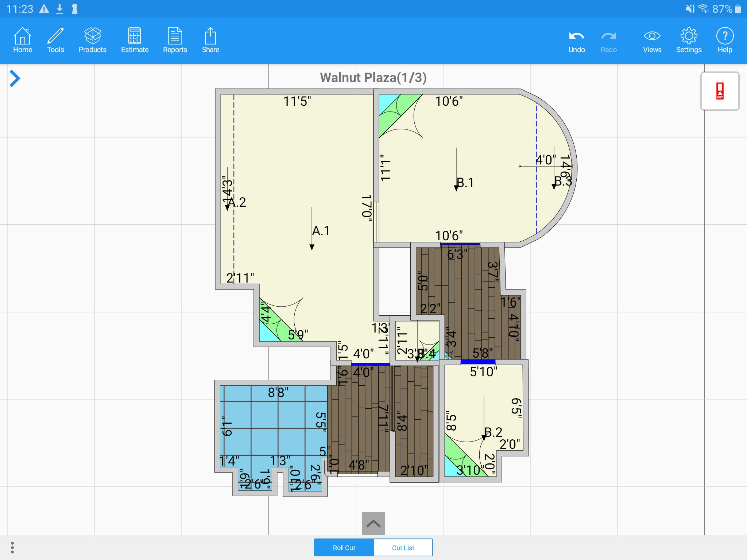Open the three-dot overflow menu
747x560 pixels.
[x=12, y=547]
